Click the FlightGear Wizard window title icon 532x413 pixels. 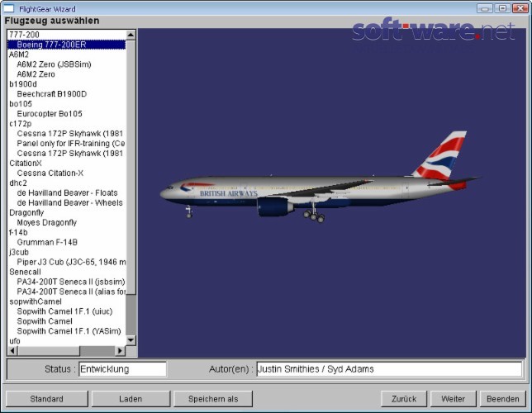point(8,8)
